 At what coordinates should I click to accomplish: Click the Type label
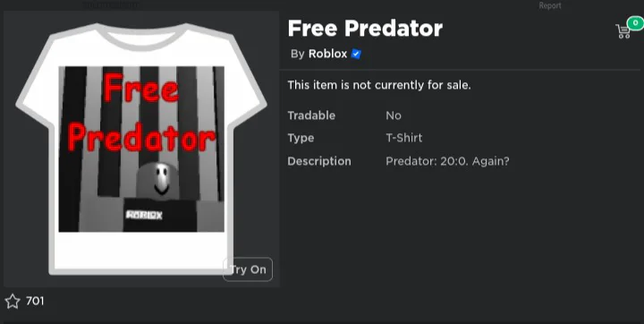[301, 138]
